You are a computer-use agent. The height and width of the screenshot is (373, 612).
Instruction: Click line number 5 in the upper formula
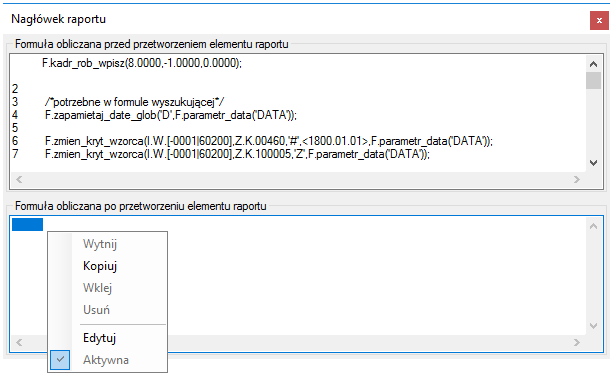[15, 128]
